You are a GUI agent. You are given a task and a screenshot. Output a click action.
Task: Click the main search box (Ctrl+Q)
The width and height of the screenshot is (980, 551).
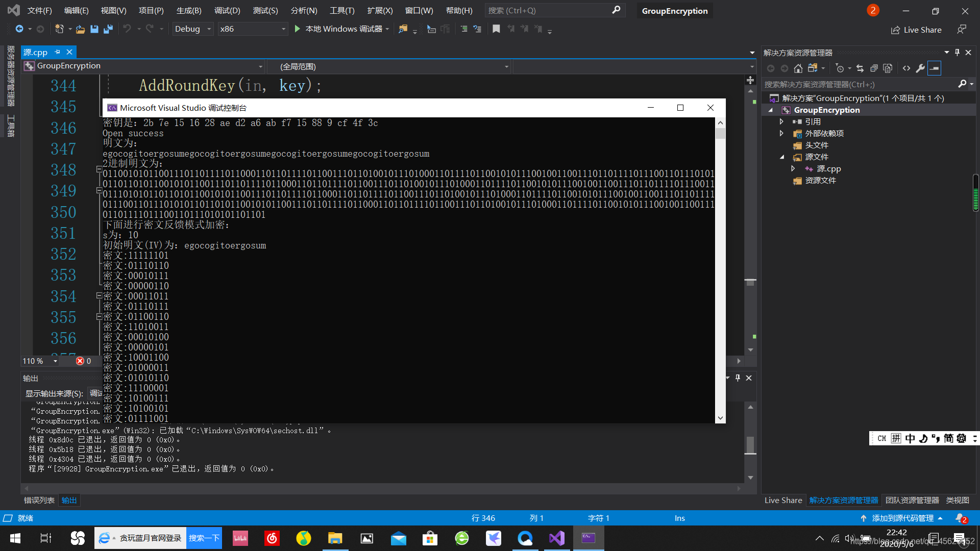click(x=554, y=11)
